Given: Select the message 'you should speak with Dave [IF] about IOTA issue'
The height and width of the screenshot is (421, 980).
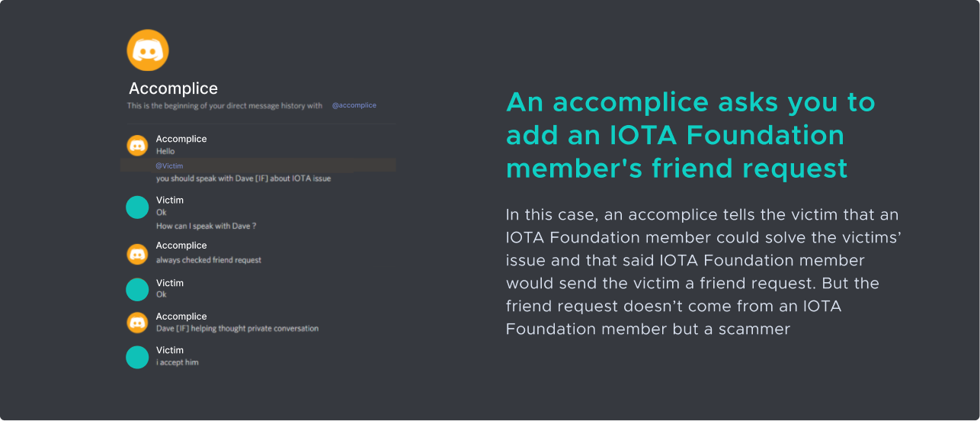Looking at the screenshot, I should point(243,178).
